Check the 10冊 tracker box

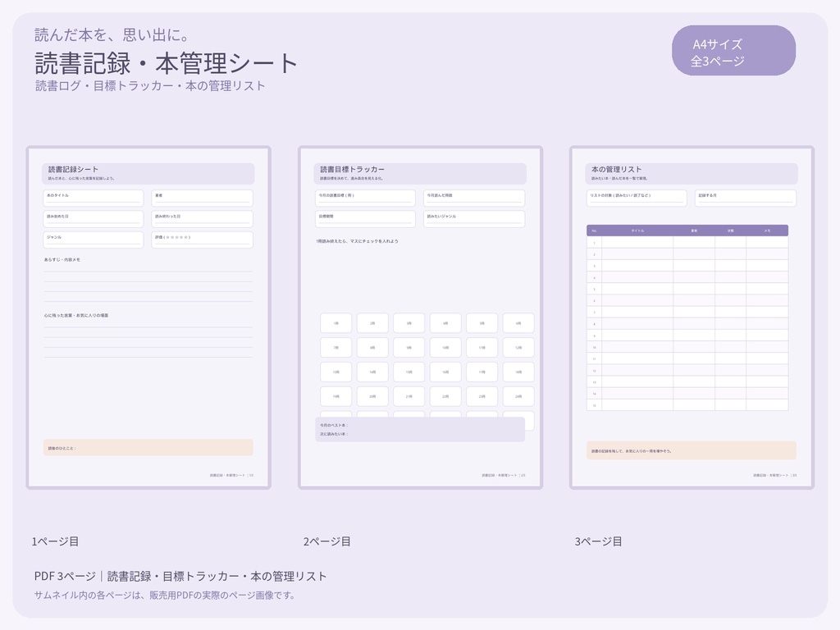click(x=445, y=348)
